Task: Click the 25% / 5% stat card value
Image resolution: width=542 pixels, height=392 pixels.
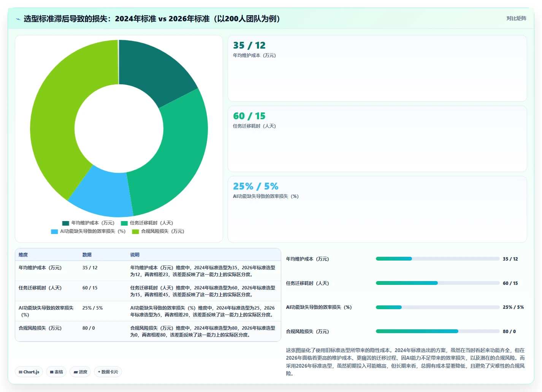Action: tap(256, 187)
